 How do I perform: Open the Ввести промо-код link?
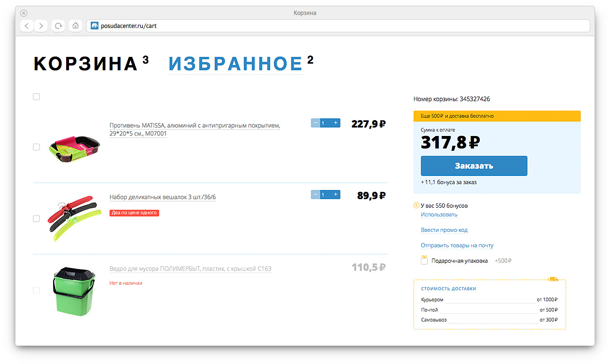444,230
